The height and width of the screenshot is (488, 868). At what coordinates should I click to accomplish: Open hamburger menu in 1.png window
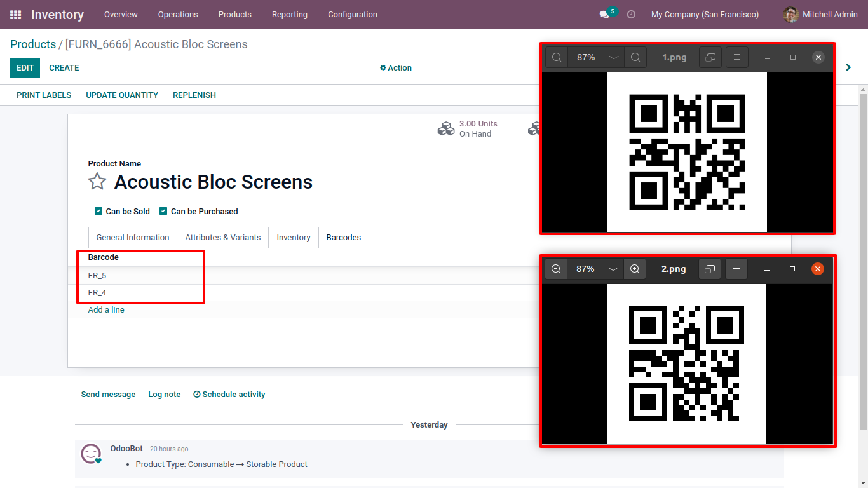pos(737,57)
